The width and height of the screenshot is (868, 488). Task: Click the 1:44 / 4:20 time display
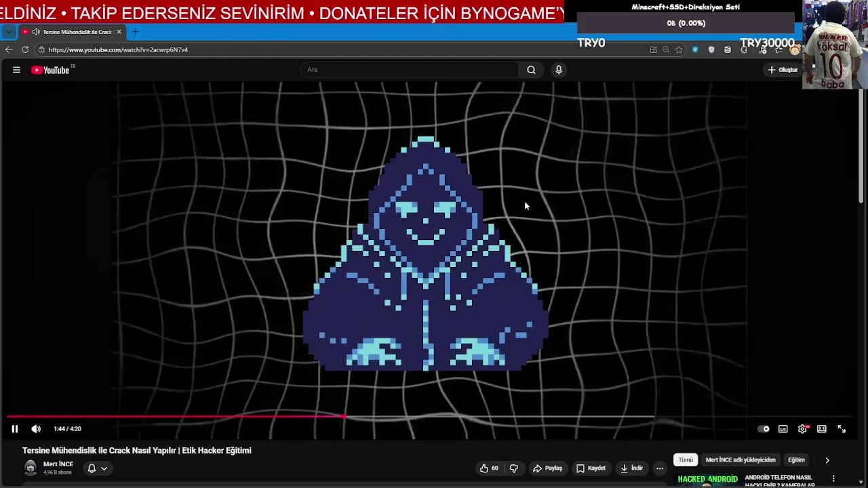coord(67,429)
